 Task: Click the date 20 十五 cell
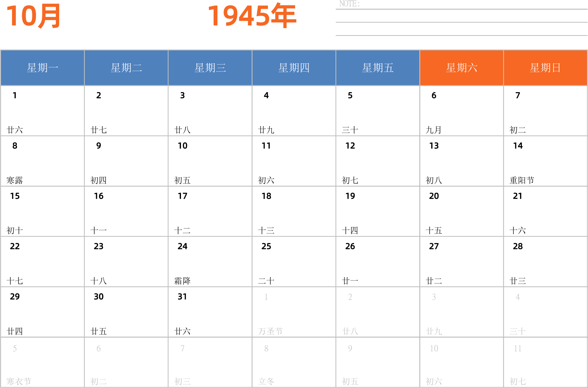coord(461,211)
